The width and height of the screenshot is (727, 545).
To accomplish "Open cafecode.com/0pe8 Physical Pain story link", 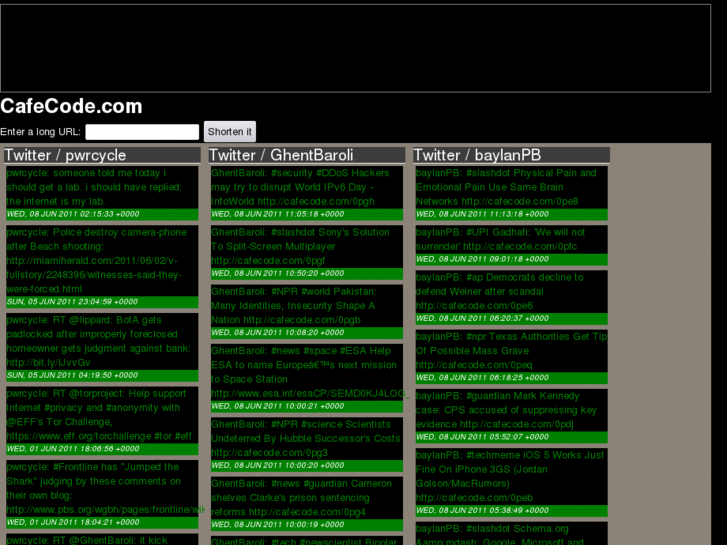I will point(520,201).
